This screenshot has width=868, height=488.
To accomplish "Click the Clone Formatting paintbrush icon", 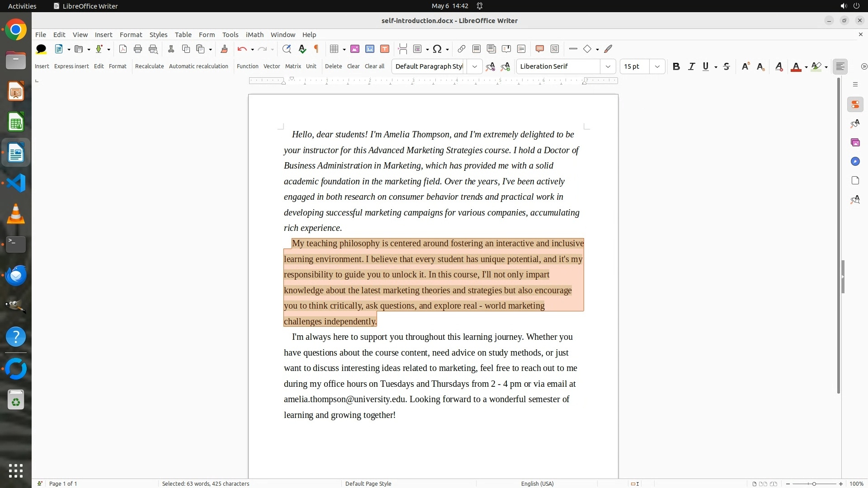I will pyautogui.click(x=224, y=49).
